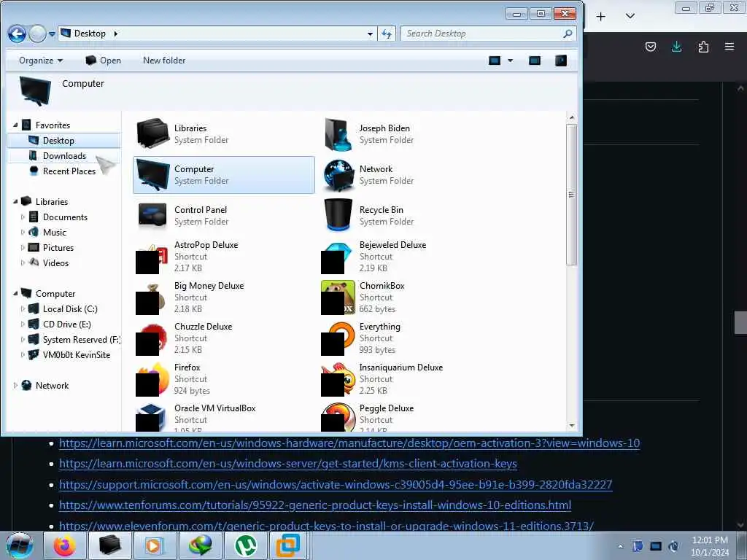Open the browser hamburger menu
The image size is (747, 560).
point(729,47)
